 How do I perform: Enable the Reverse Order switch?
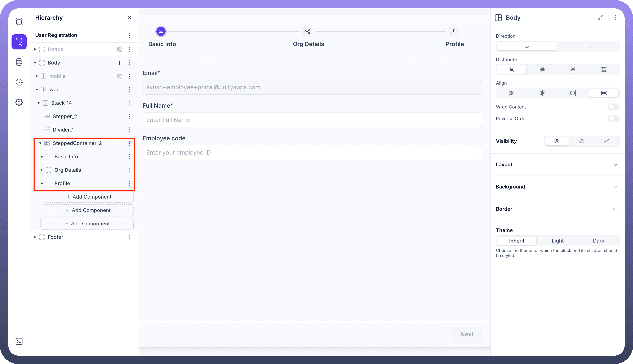pyautogui.click(x=613, y=119)
